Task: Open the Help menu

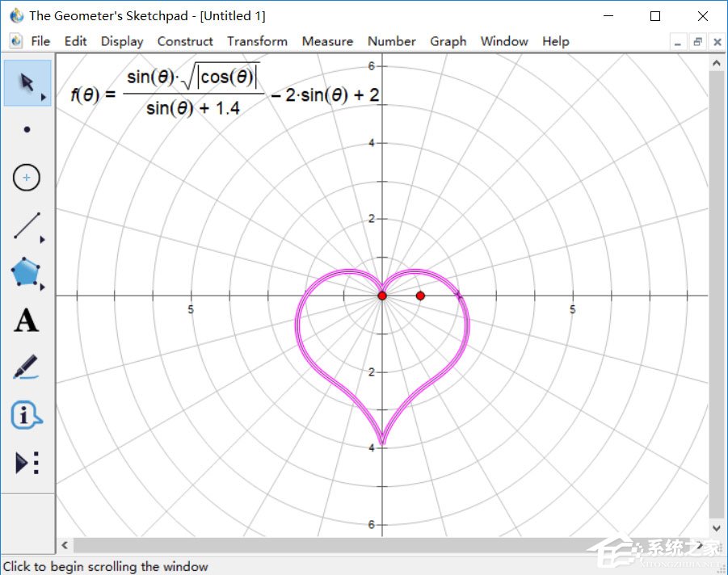Action: 556,41
